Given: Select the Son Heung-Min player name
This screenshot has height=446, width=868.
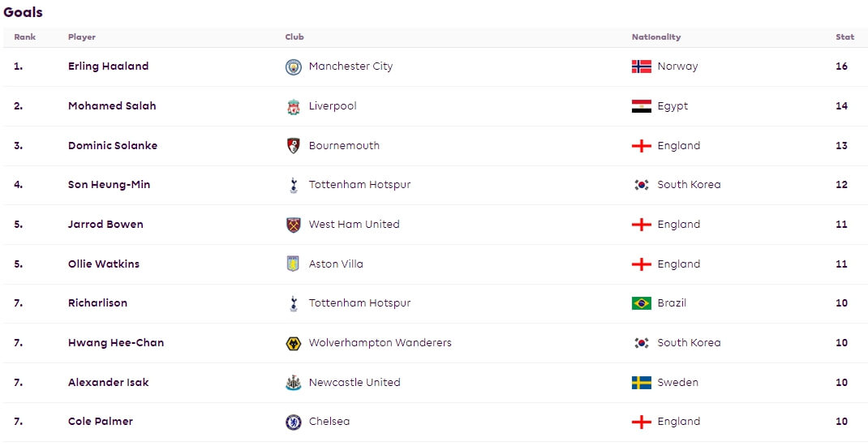Looking at the screenshot, I should [109, 185].
